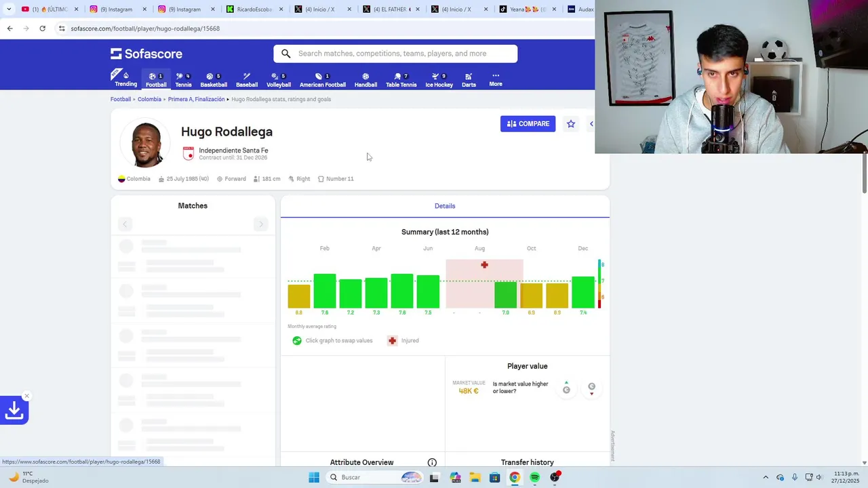Switch to the Audax tab
The image size is (868, 488).
pos(580,9)
